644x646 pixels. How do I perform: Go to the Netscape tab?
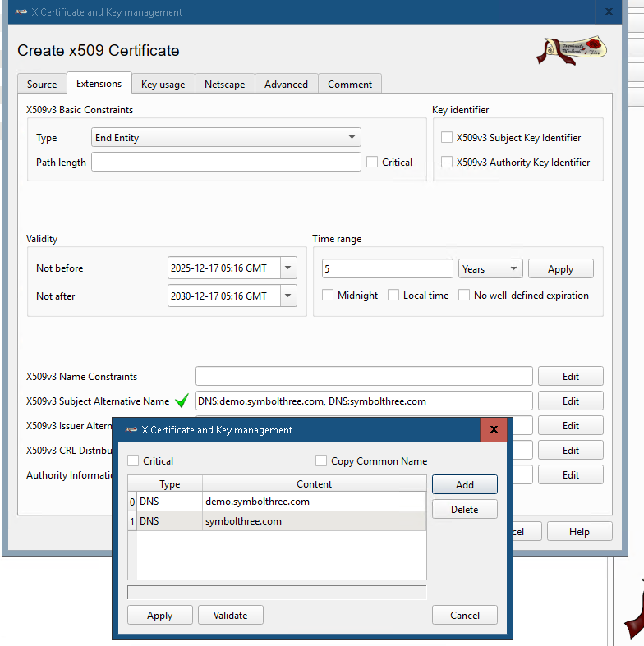click(x=225, y=84)
